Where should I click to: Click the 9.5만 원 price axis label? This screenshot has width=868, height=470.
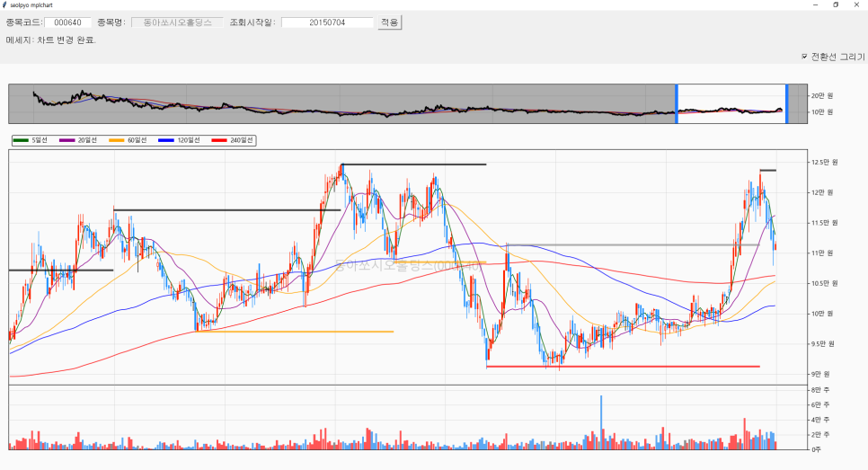[822, 344]
